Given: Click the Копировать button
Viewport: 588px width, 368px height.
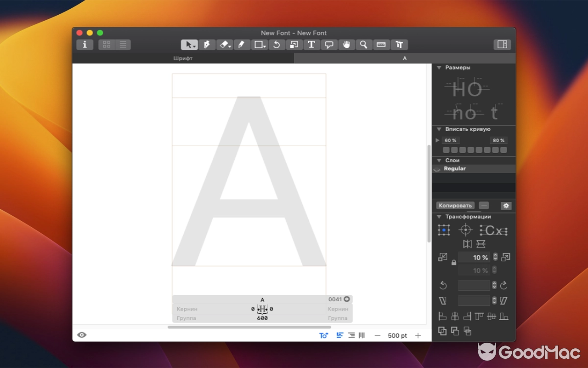Looking at the screenshot, I should [x=455, y=205].
